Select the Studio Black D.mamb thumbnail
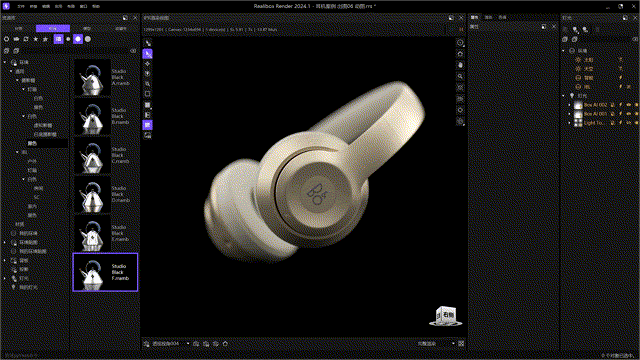The image size is (640, 360). [x=92, y=194]
